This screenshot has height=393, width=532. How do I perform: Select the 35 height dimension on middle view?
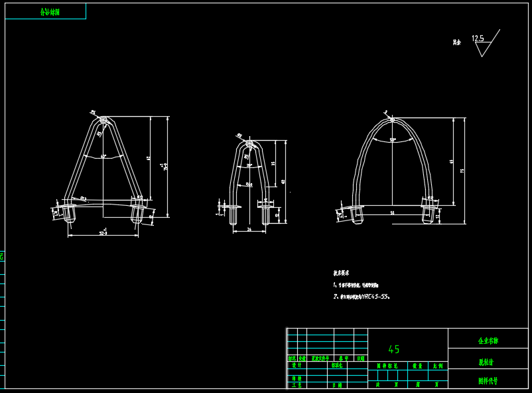coord(273,163)
